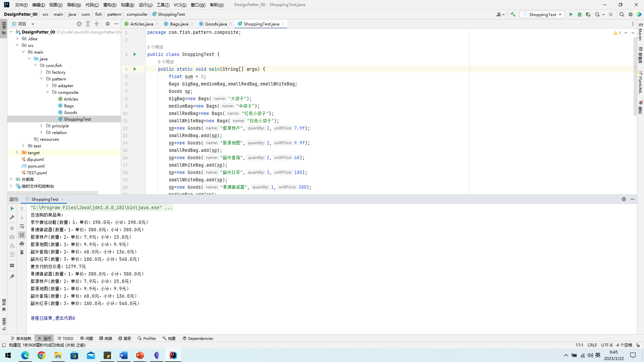Open Search Everywhere magnifier icon
The image size is (644, 362).
coord(622,14)
